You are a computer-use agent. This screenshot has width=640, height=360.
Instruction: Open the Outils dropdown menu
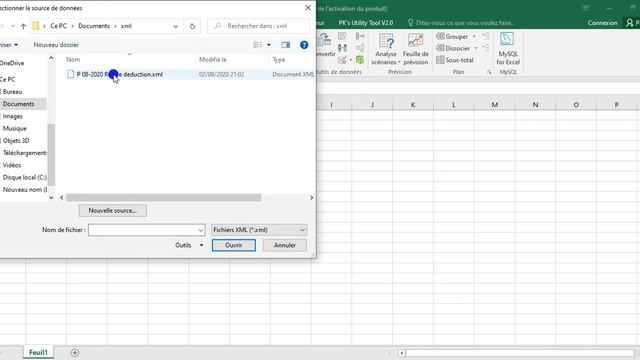coord(189,245)
